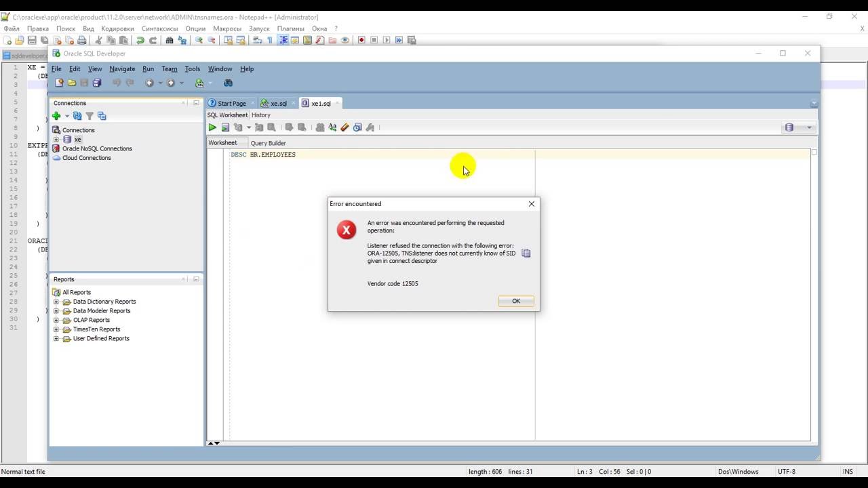Click the Back navigation arrow icon

click(149, 83)
